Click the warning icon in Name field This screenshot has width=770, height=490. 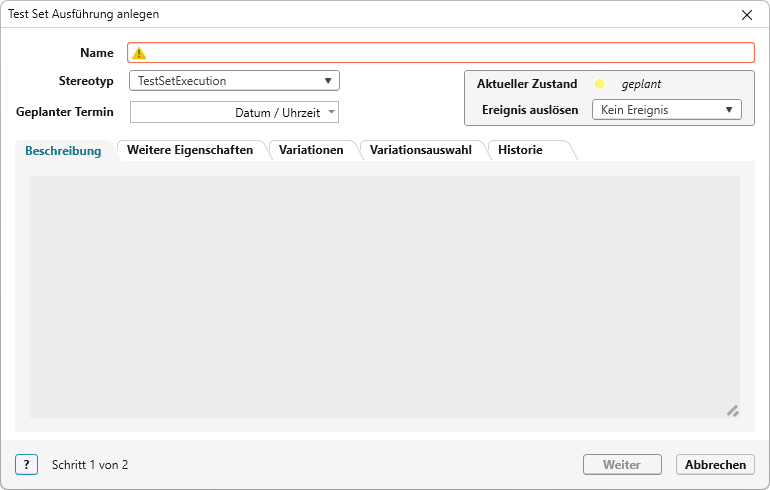pos(139,53)
